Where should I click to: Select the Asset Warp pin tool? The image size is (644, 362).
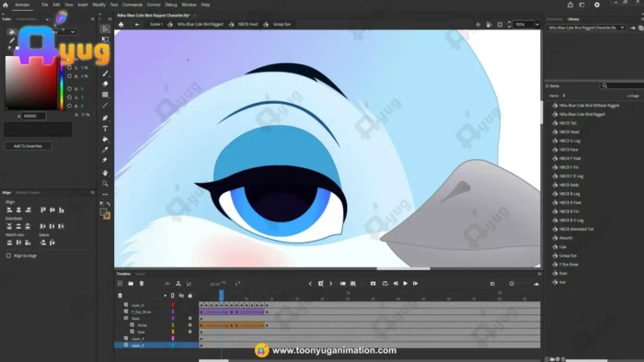(x=105, y=160)
